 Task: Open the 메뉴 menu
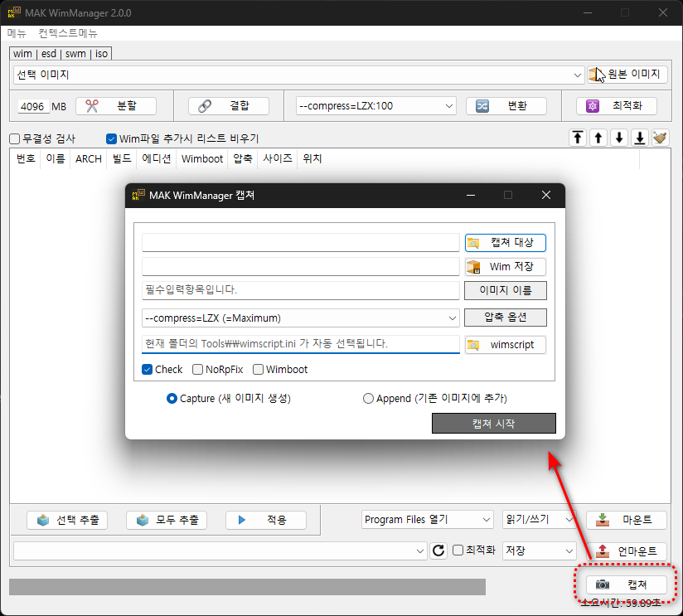pyautogui.click(x=17, y=33)
